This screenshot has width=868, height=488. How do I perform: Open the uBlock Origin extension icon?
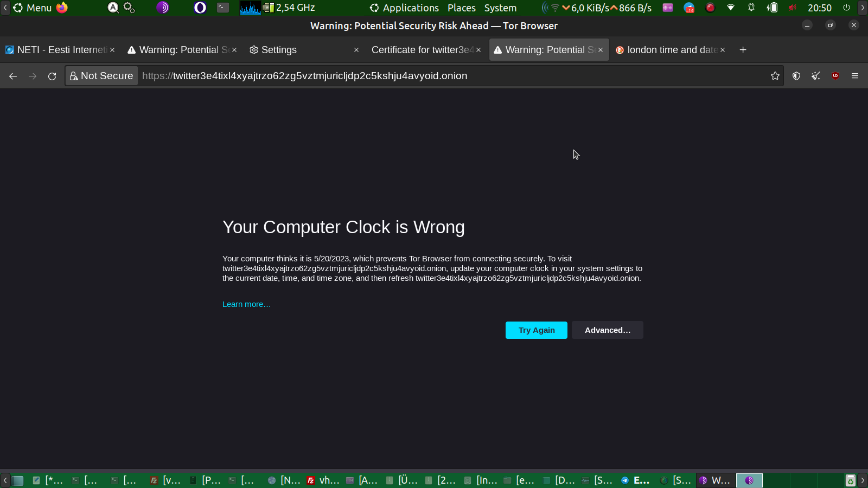coord(835,76)
